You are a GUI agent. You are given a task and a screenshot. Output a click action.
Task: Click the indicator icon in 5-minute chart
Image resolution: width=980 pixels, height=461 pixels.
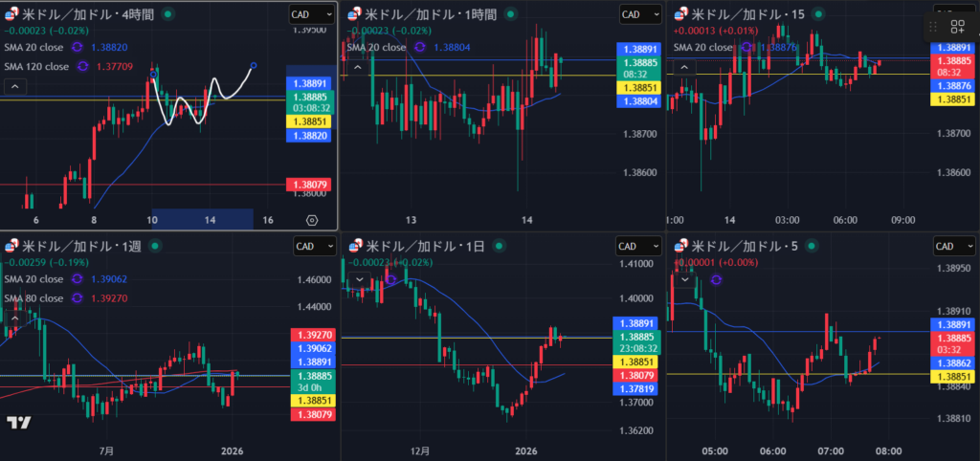(717, 278)
